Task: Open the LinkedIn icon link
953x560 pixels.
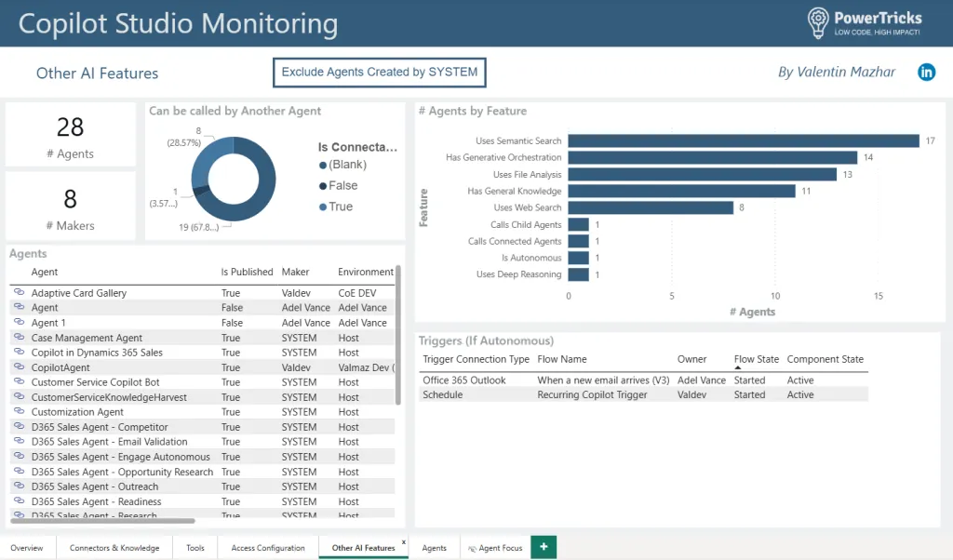Action: (926, 73)
